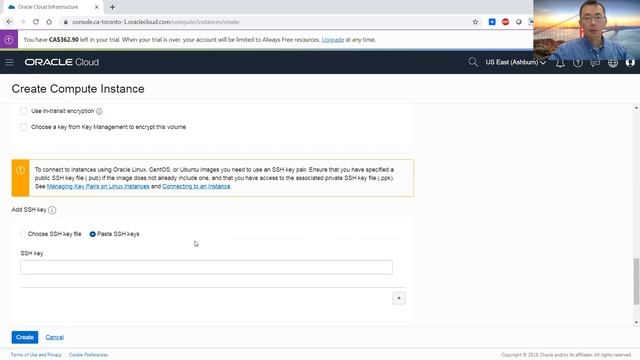Screen dimensions: 640x360
Task: Show info for in-transit encryption
Action: pyautogui.click(x=99, y=111)
